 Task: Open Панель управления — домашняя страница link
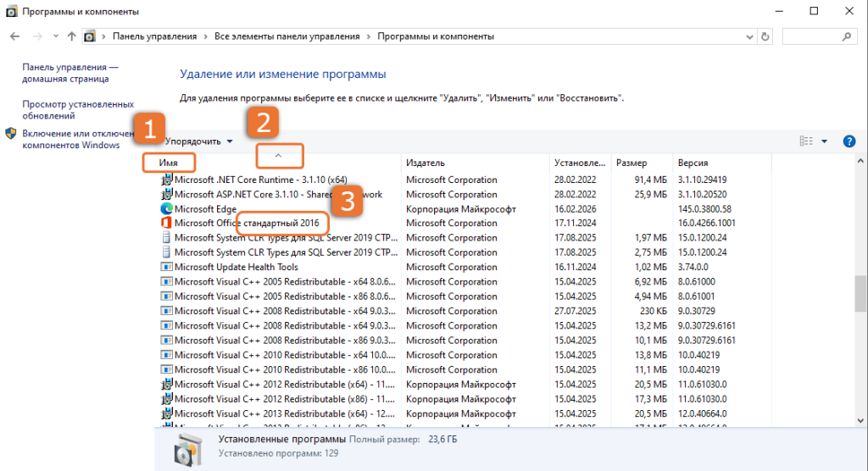[70, 73]
